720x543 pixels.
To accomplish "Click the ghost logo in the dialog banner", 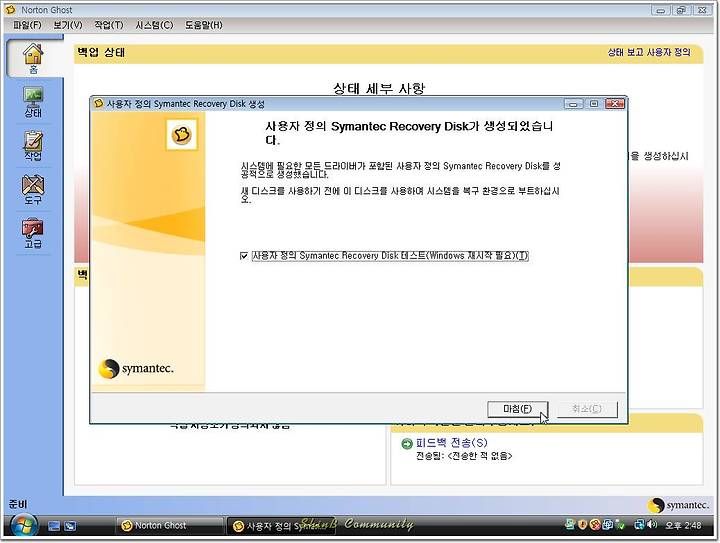I will coord(182,135).
